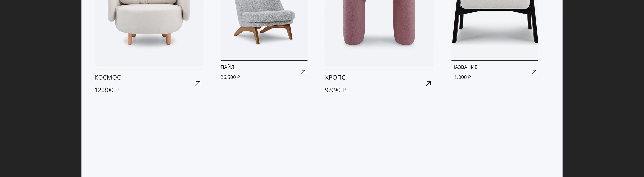Select the ПАЙЛ product title
Screen dimensions: 644x177
point(227,67)
